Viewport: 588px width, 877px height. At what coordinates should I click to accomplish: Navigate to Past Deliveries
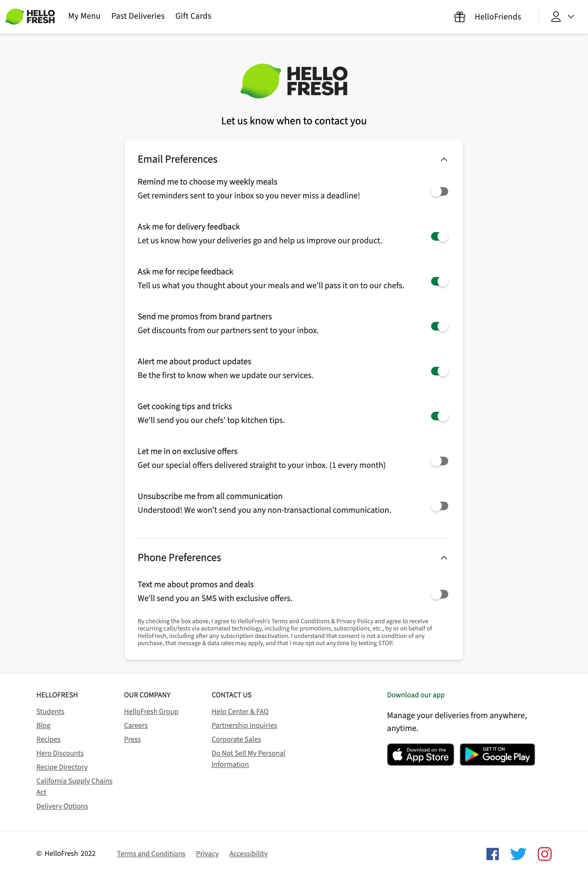point(138,16)
